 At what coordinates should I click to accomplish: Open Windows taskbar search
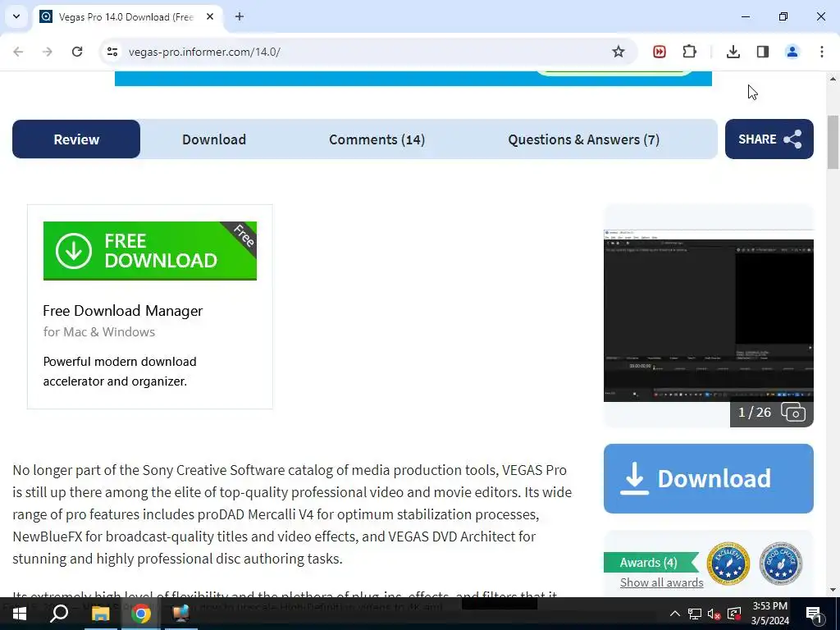pos(59,614)
